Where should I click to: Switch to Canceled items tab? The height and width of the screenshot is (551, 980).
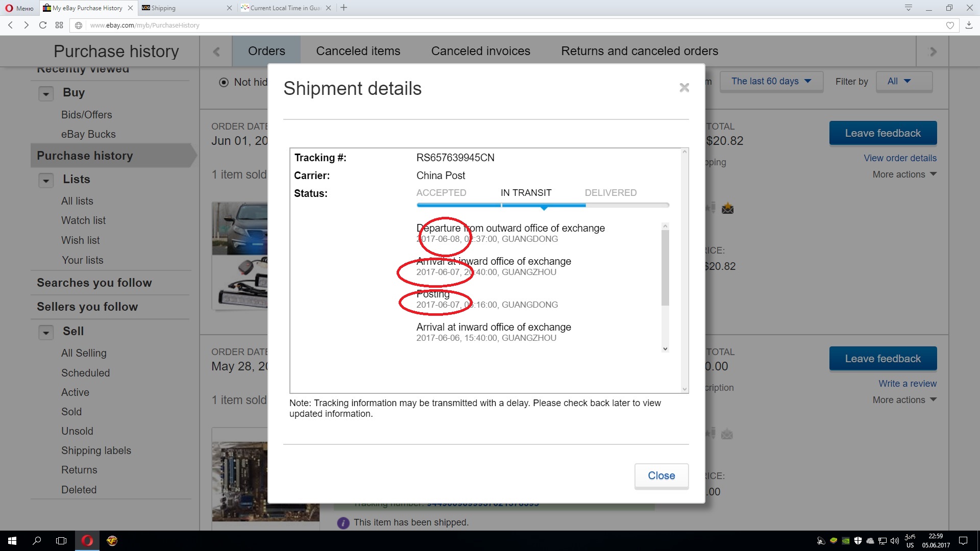[x=358, y=51]
